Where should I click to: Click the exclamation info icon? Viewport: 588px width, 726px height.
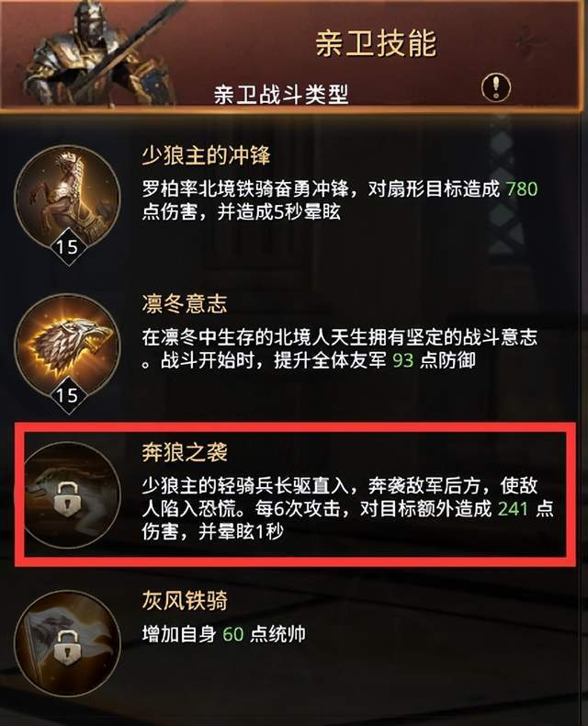click(496, 86)
